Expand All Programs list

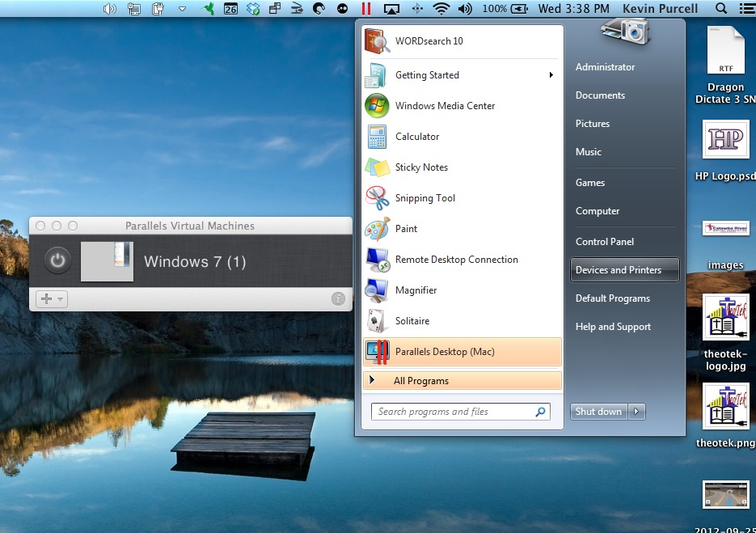(462, 381)
